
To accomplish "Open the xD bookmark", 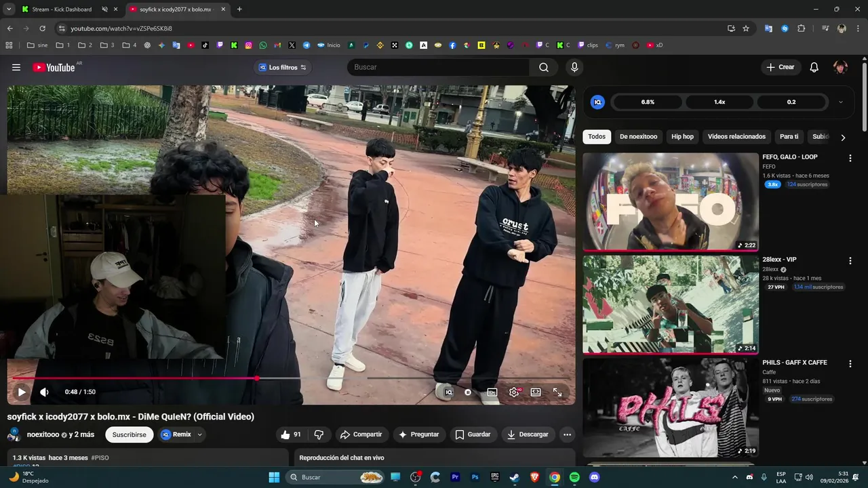I will tap(654, 45).
